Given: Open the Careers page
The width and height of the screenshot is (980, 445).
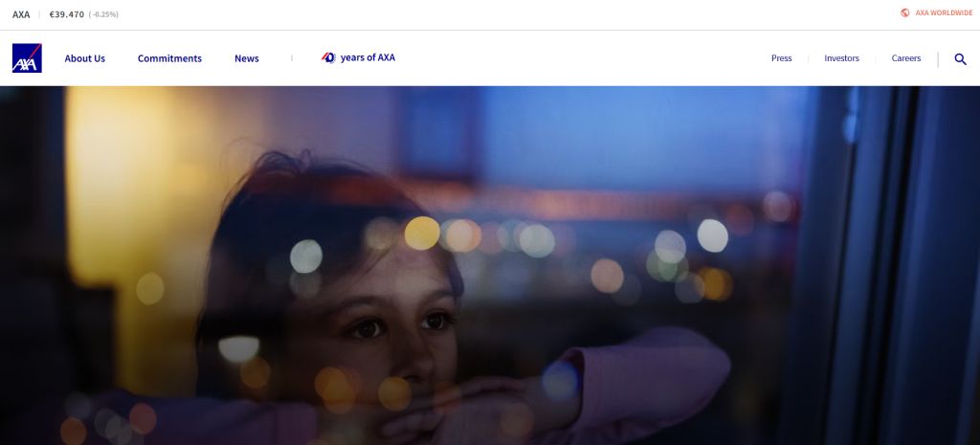Looking at the screenshot, I should 905,58.
